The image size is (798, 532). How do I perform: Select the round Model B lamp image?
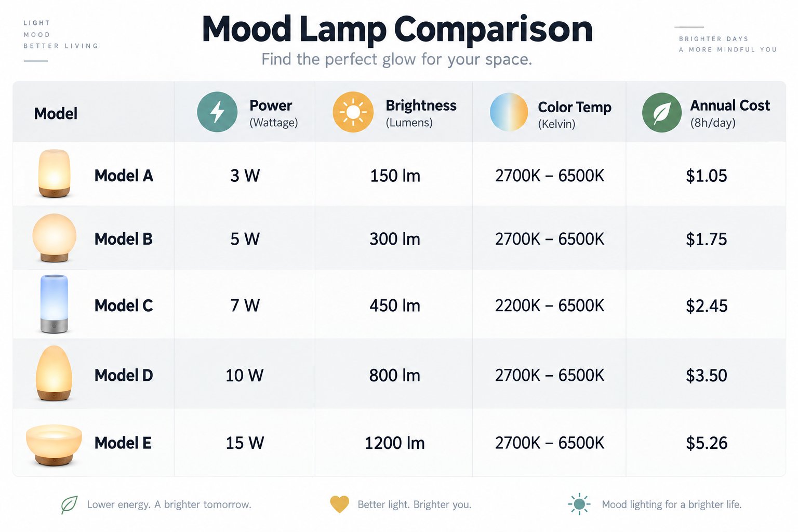tap(54, 238)
